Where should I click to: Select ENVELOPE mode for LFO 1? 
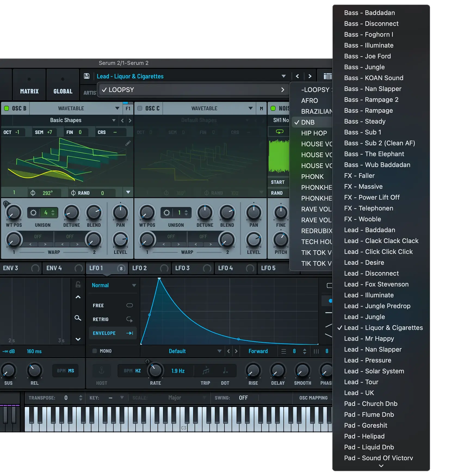click(x=113, y=333)
